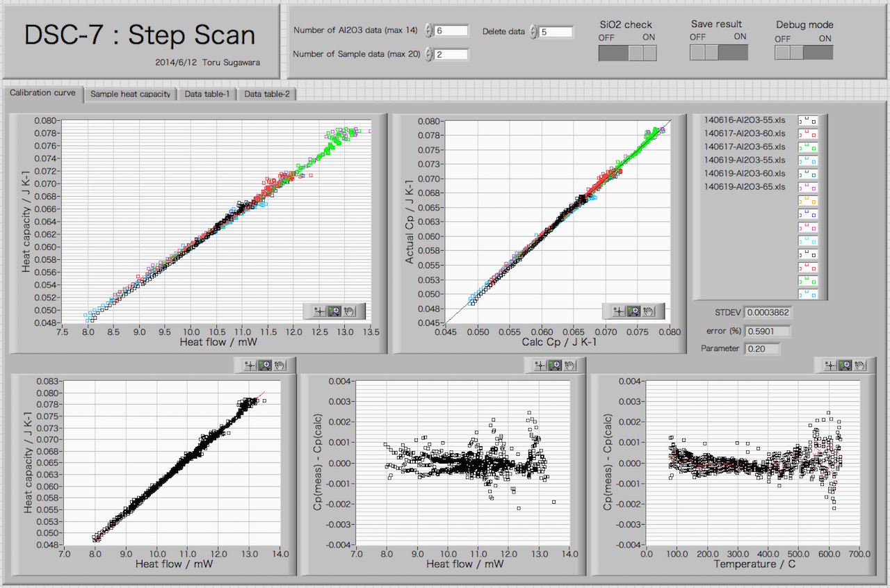The width and height of the screenshot is (890, 588).
Task: Open the Data table-2 tab
Action: coord(267,94)
